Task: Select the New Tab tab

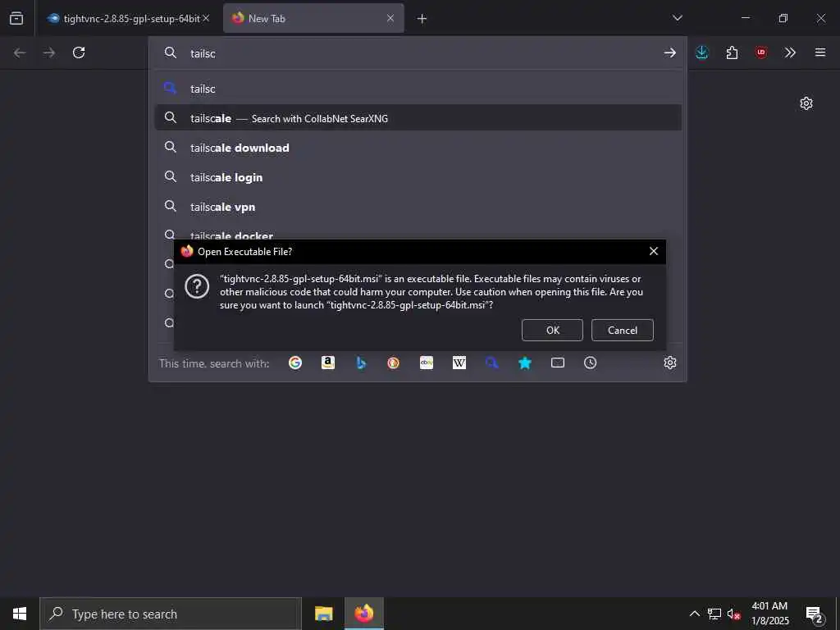Action: coord(313,18)
